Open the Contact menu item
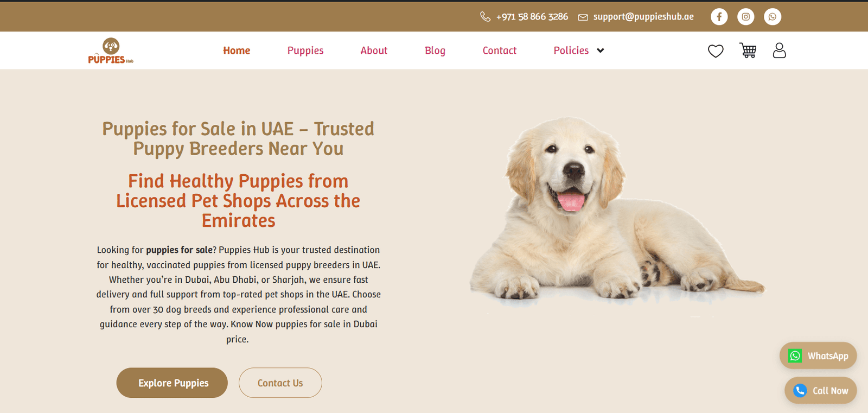This screenshot has height=413, width=868. coord(500,50)
